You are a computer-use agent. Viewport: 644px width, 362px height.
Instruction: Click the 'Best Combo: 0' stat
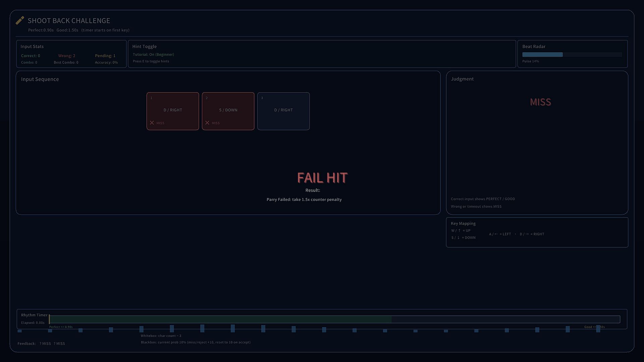66,62
